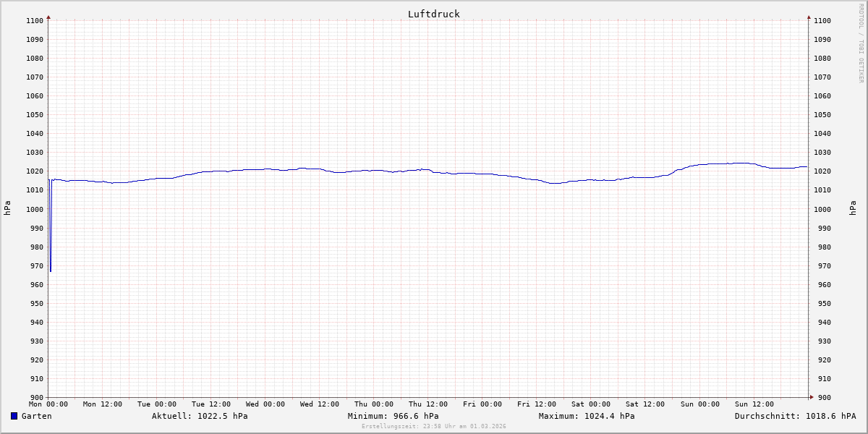Click the Luftdruck chart title

(x=433, y=14)
